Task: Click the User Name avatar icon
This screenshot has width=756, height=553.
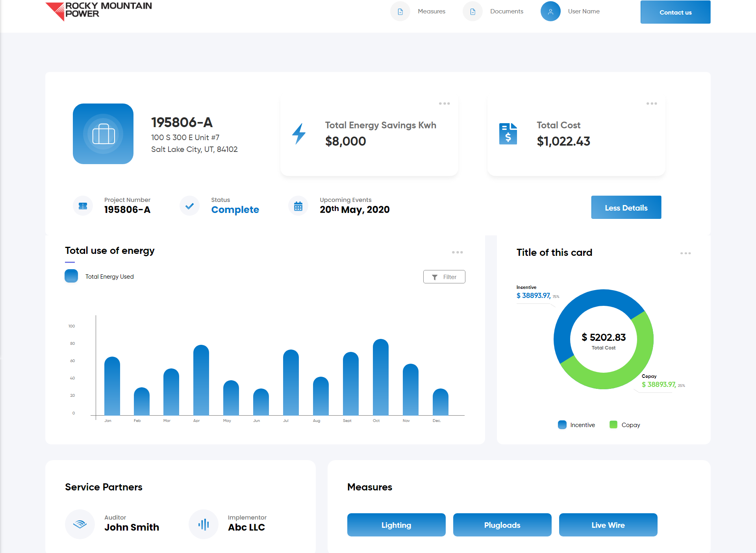Action: tap(550, 11)
